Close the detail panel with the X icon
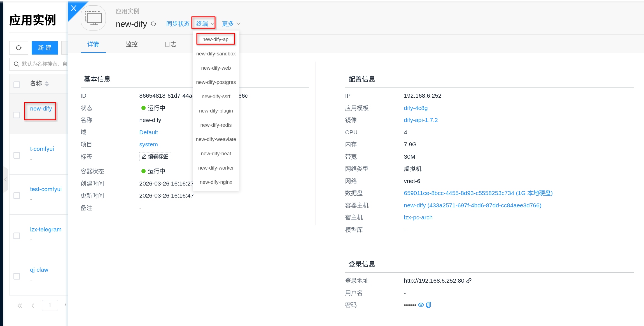This screenshot has height=326, width=644. coord(74,8)
